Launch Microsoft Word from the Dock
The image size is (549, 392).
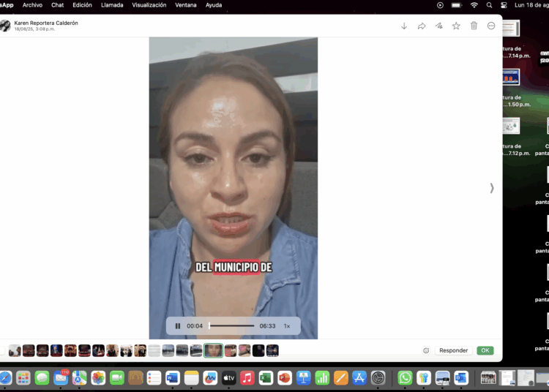pos(173,377)
